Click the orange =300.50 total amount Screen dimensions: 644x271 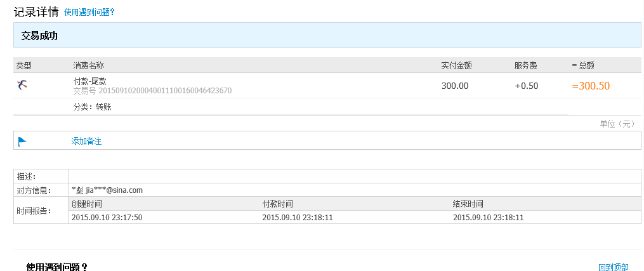pyautogui.click(x=591, y=86)
